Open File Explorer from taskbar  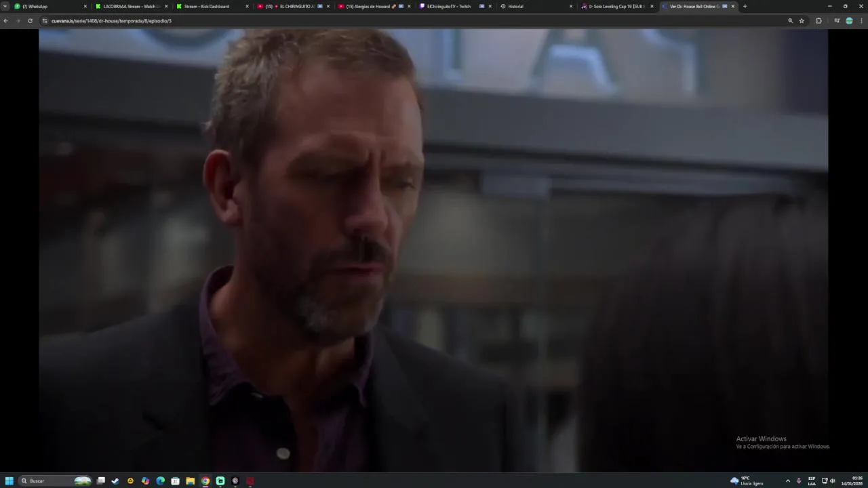(x=190, y=481)
